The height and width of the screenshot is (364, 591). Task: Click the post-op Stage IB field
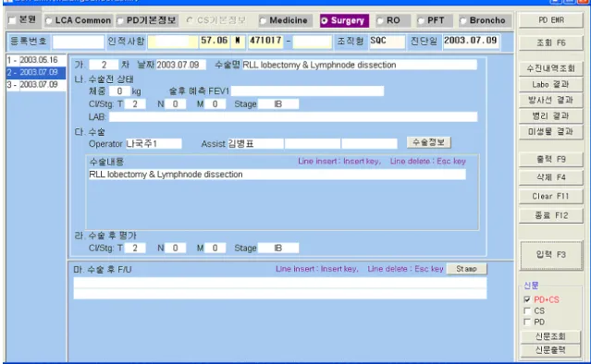tap(278, 249)
